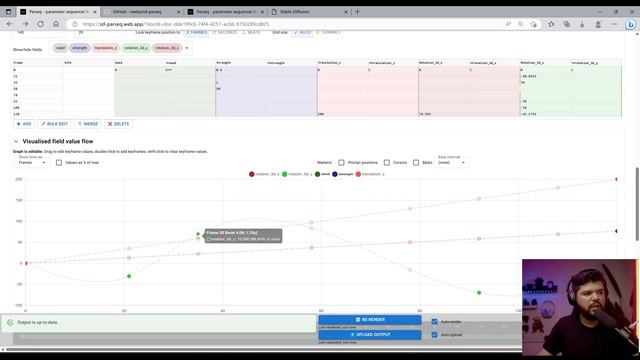Open the Beat interval dropdown
Image resolution: width=640 pixels, height=360 pixels.
451,162
